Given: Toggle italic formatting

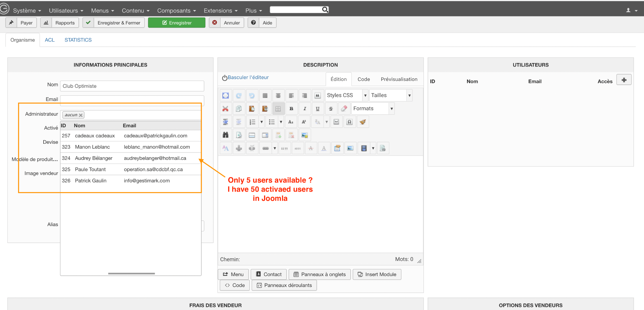Looking at the screenshot, I should (x=304, y=109).
